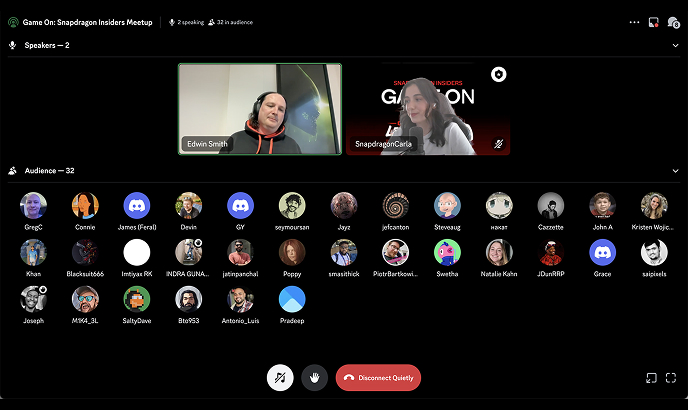Click Devin's avatar

[189, 205]
